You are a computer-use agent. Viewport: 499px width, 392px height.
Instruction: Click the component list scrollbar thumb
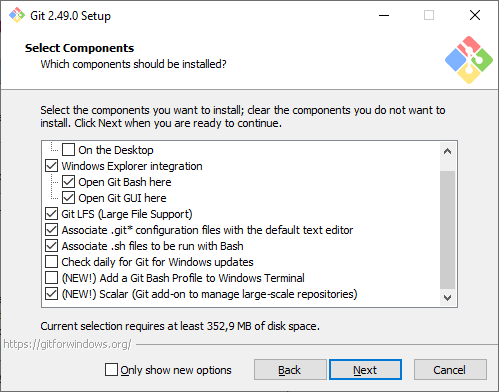coord(447,230)
